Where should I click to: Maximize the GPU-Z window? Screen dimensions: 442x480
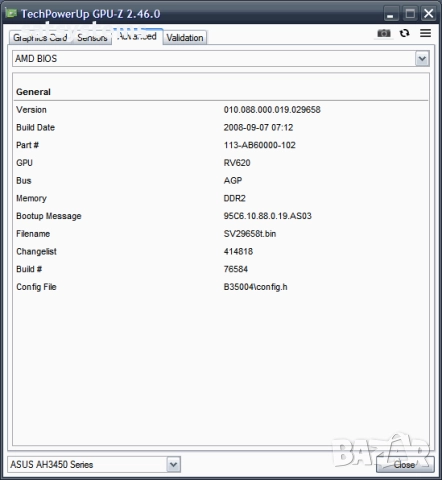pyautogui.click(x=410, y=14)
